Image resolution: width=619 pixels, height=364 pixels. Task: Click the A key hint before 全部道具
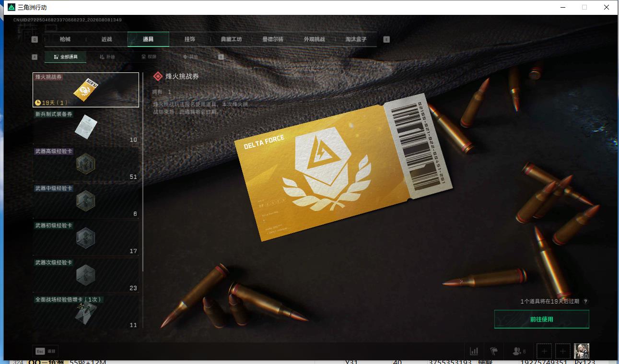pyautogui.click(x=35, y=57)
